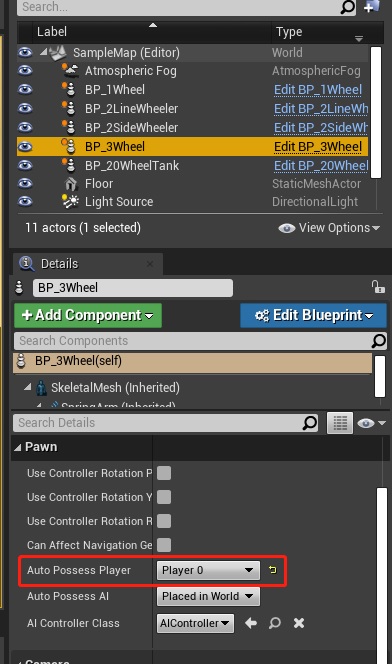The image size is (392, 664).
Task: Toggle visibility of BP_20WheelTank
Action: (x=25, y=165)
